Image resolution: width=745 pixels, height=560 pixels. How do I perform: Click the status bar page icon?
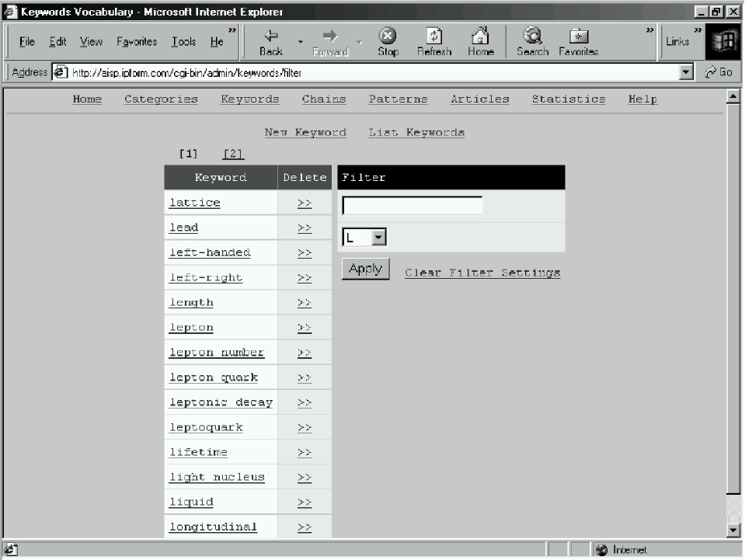tap(11, 550)
